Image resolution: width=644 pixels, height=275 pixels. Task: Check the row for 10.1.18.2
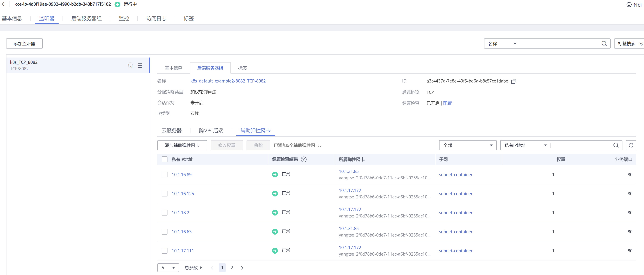pos(164,213)
